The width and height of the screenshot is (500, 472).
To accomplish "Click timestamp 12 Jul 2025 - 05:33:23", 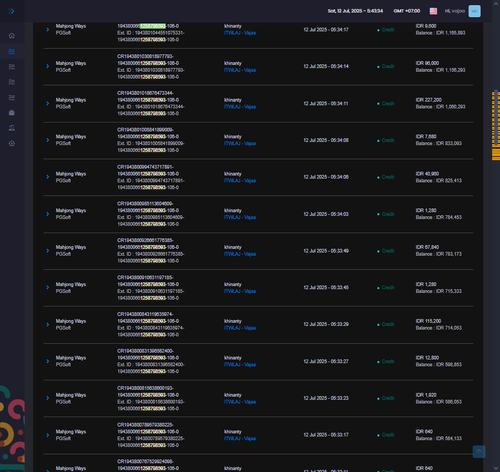I will (x=326, y=398).
